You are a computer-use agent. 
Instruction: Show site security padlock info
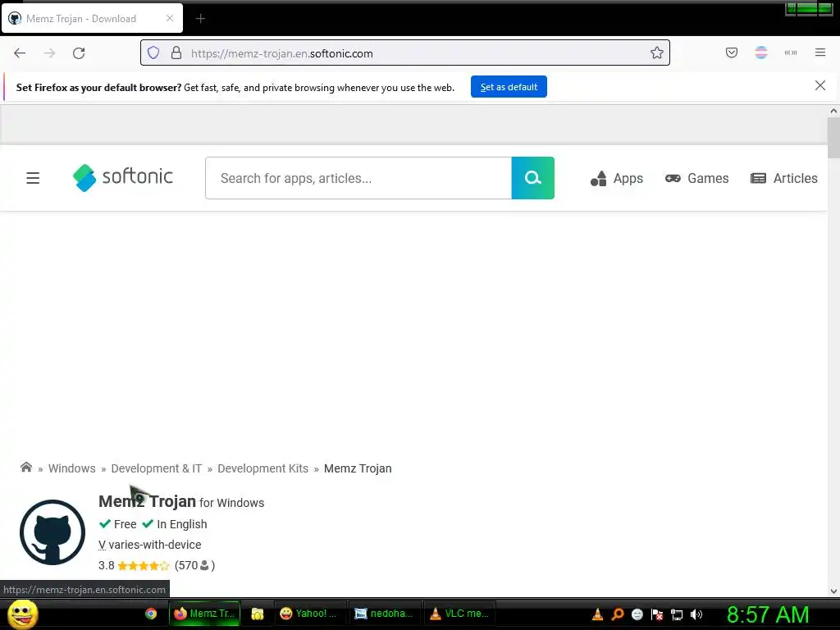click(x=176, y=53)
